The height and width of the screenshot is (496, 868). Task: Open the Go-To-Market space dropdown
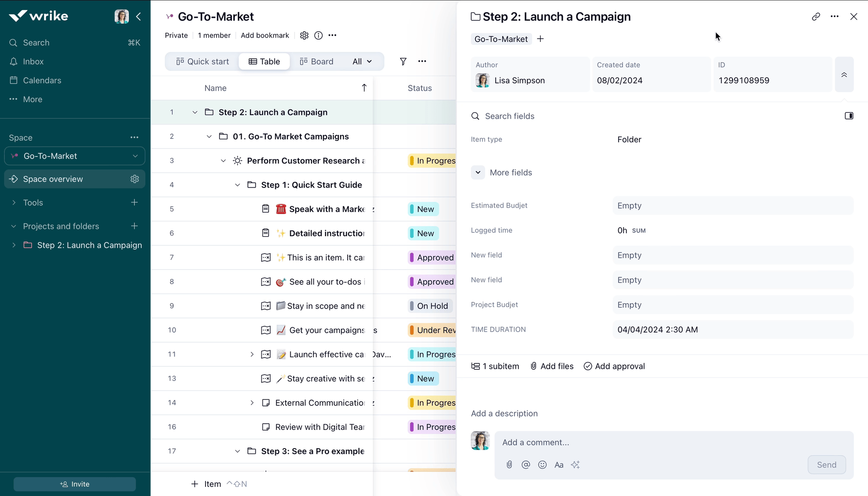[75, 156]
